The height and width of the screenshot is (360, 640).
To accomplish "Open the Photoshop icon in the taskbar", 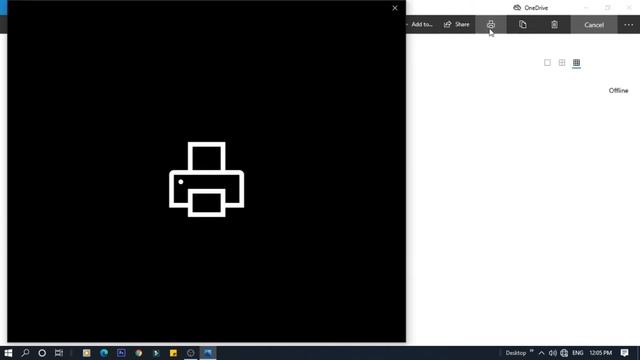I will (121, 353).
